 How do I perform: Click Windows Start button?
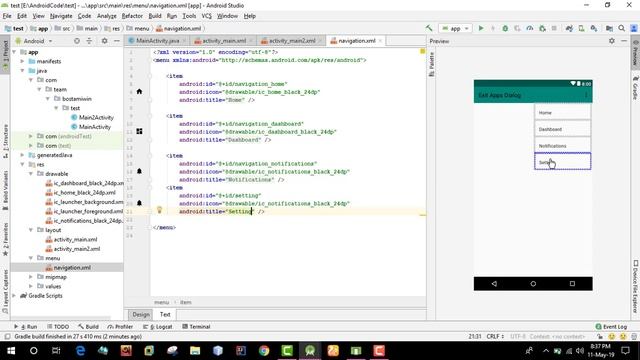[x=11, y=351]
